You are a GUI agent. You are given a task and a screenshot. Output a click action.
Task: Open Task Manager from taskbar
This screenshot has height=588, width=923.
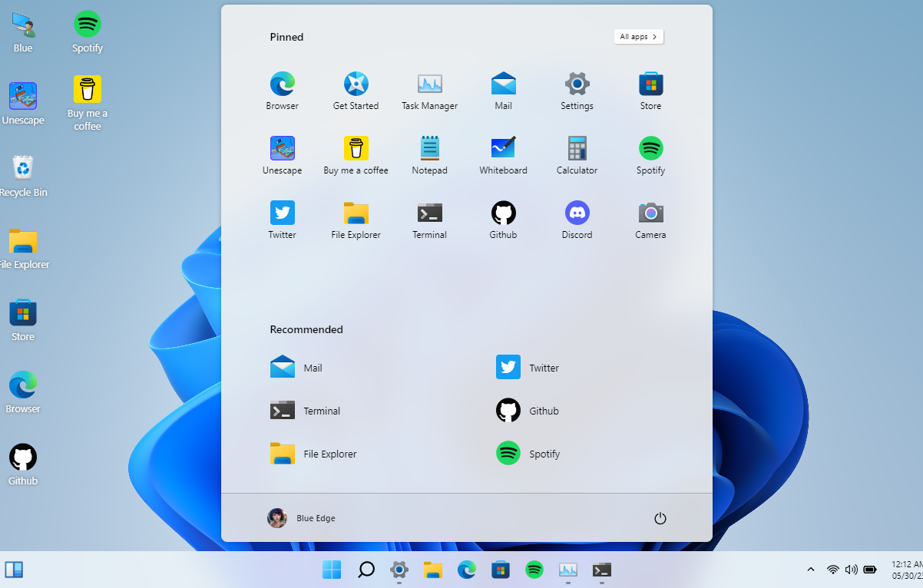[568, 570]
